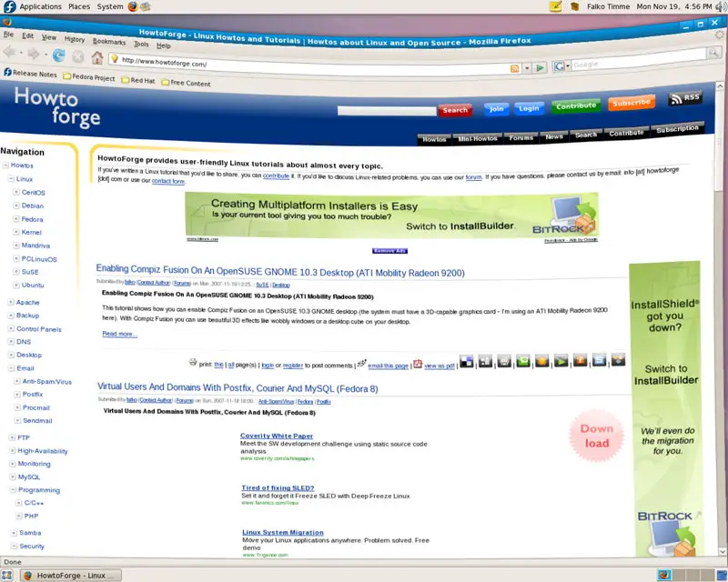Click the Fedora logo on Applications menu

[x=10, y=6]
